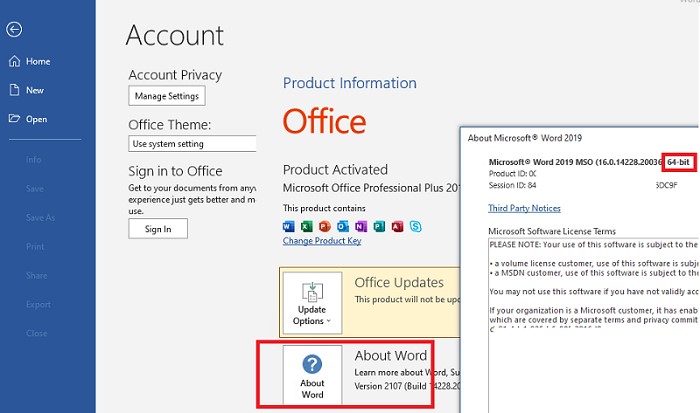Click the Excel icon in product list

tap(307, 226)
